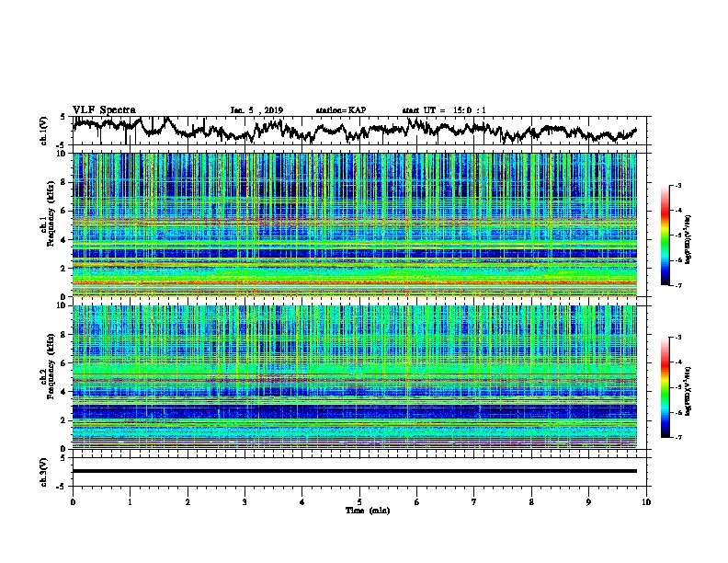Click the ch.2 spectrogram color scale bar
This screenshot has height=563, width=728.
coord(665,387)
